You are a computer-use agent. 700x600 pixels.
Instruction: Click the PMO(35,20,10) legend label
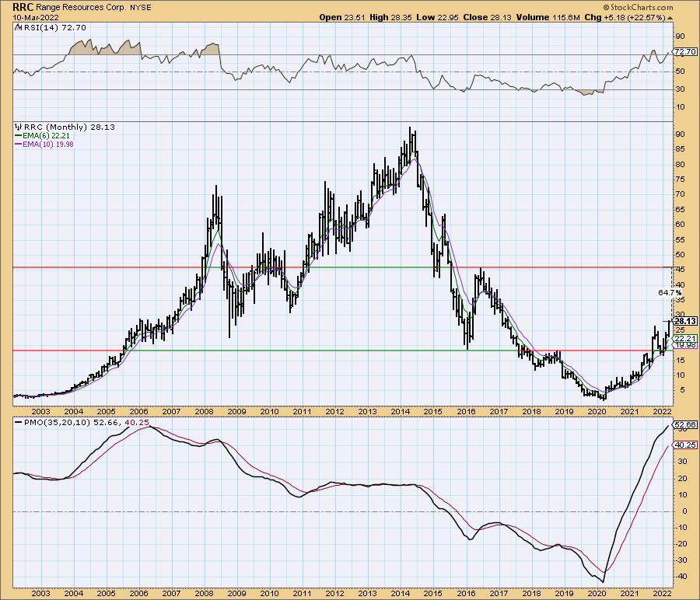point(57,423)
